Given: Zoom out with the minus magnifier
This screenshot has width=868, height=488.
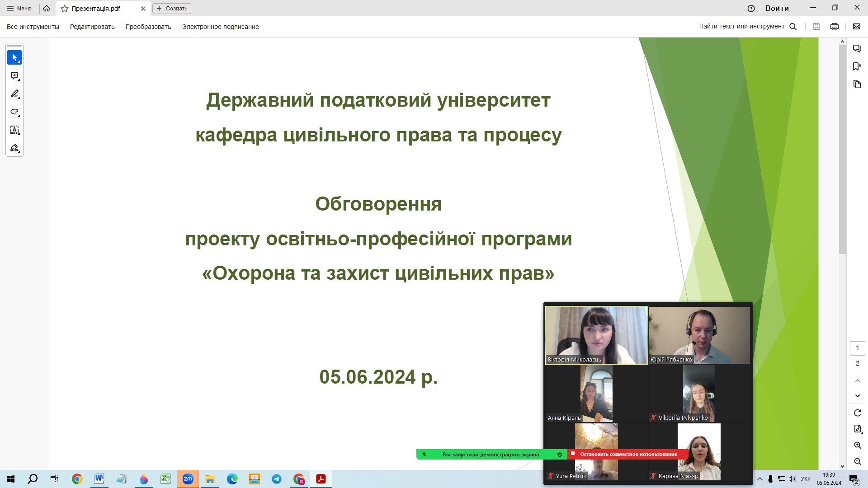Looking at the screenshot, I should pos(858,461).
